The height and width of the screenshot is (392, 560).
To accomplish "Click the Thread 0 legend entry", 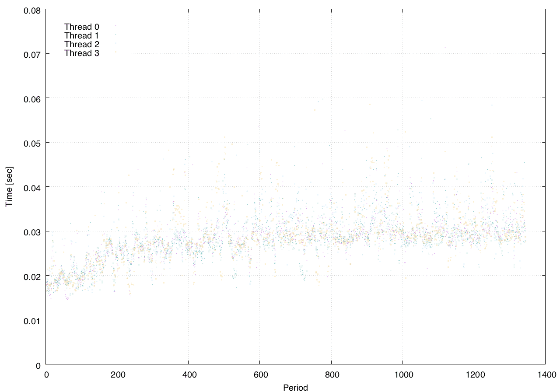I will pos(81,27).
